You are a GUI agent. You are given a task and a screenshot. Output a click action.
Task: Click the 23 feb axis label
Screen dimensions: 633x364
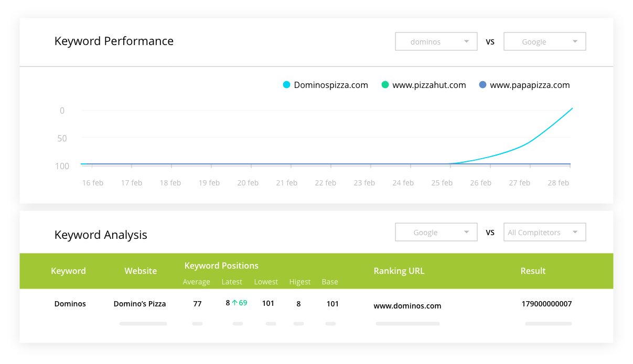(364, 183)
